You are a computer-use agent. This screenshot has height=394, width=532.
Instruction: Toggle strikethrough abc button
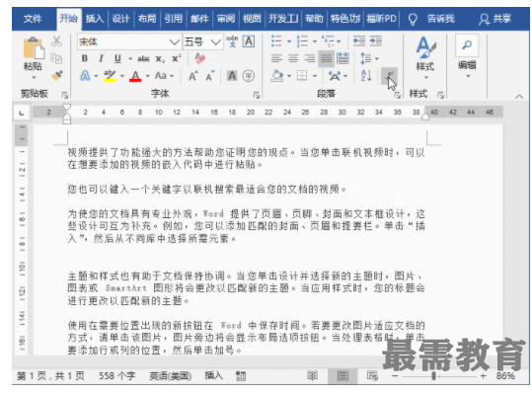[x=143, y=58]
